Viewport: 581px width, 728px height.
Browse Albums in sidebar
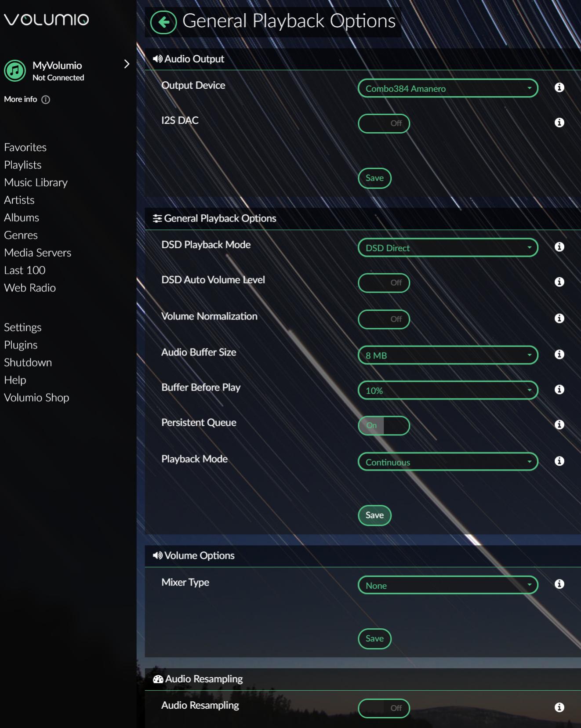(x=22, y=217)
